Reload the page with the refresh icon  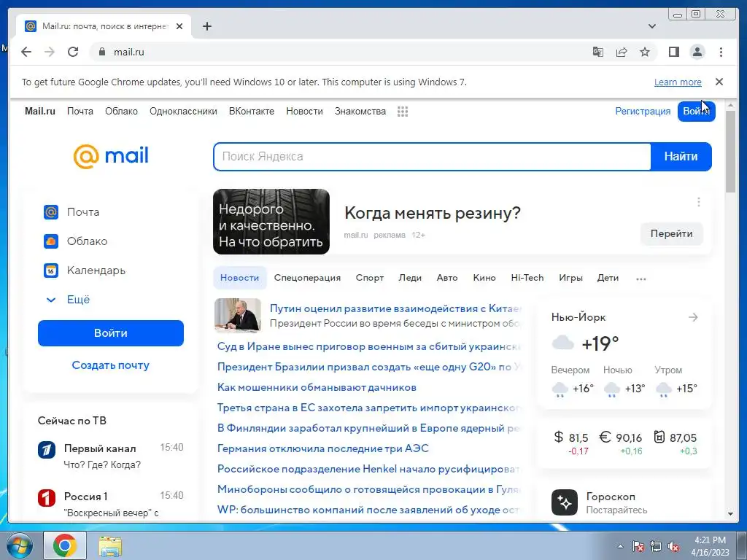click(x=73, y=52)
